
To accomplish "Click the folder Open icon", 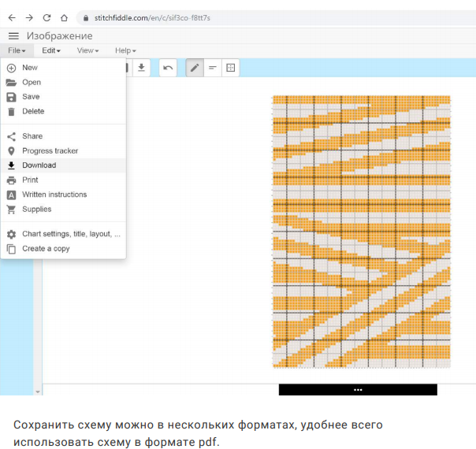I will click(x=11, y=83).
